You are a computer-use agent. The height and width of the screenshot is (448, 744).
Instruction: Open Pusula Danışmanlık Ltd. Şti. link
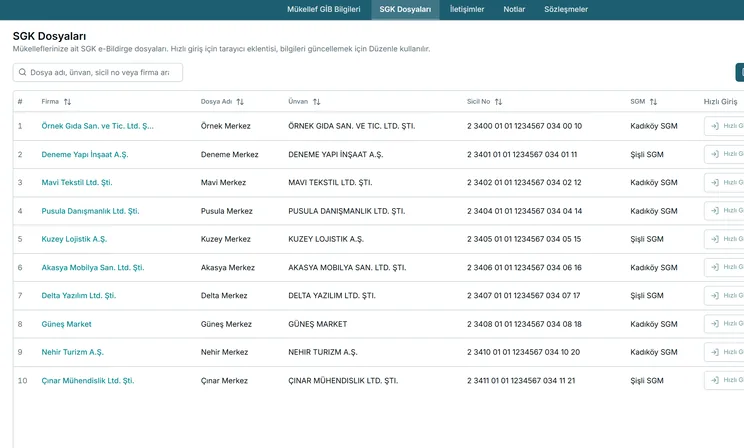[x=90, y=211]
